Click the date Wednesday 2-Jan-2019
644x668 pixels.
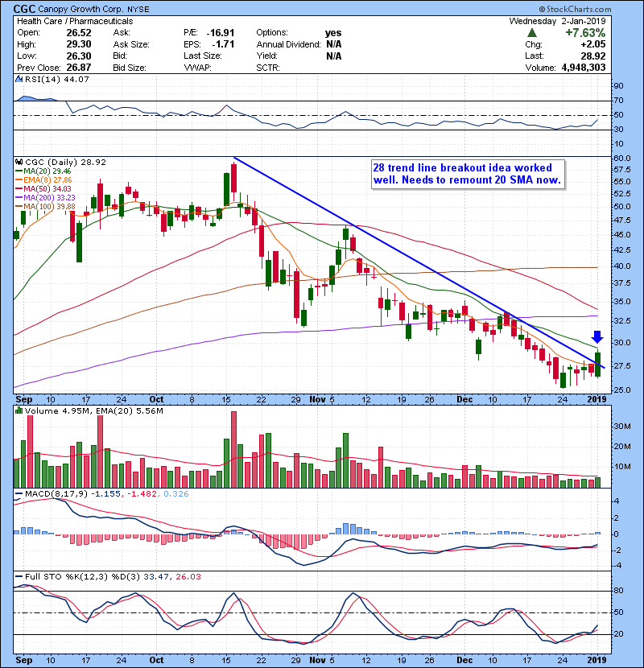click(x=557, y=21)
